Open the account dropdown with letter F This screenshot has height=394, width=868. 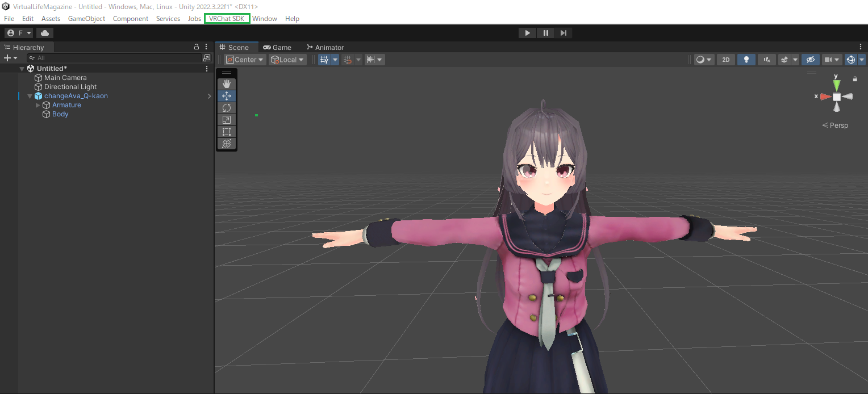pos(19,33)
